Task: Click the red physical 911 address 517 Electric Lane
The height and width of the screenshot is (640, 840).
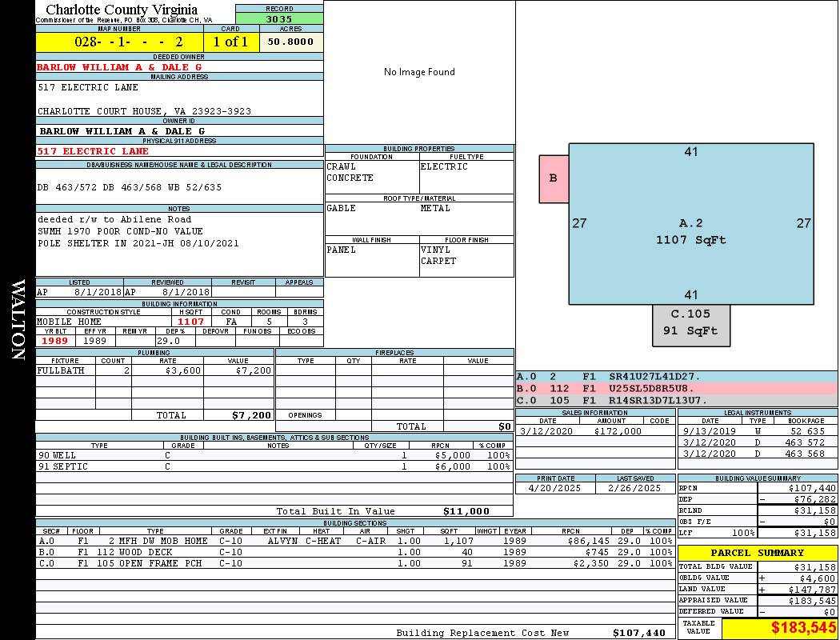Action: (93, 151)
